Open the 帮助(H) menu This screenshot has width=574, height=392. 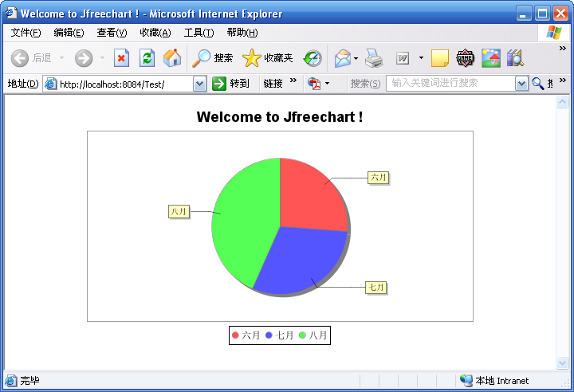pos(242,33)
